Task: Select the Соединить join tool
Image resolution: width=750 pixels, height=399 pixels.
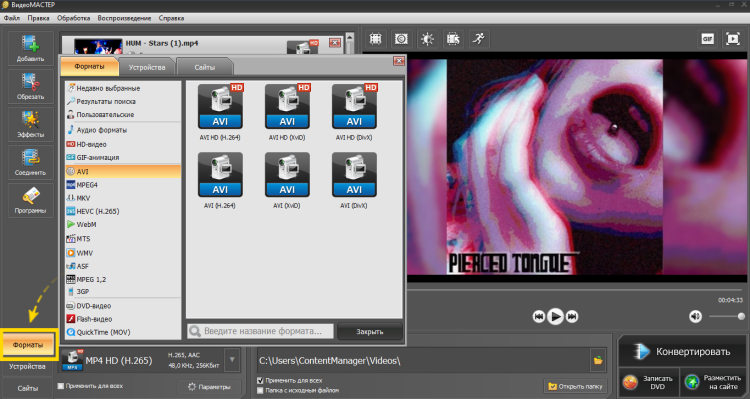Action: click(x=30, y=162)
